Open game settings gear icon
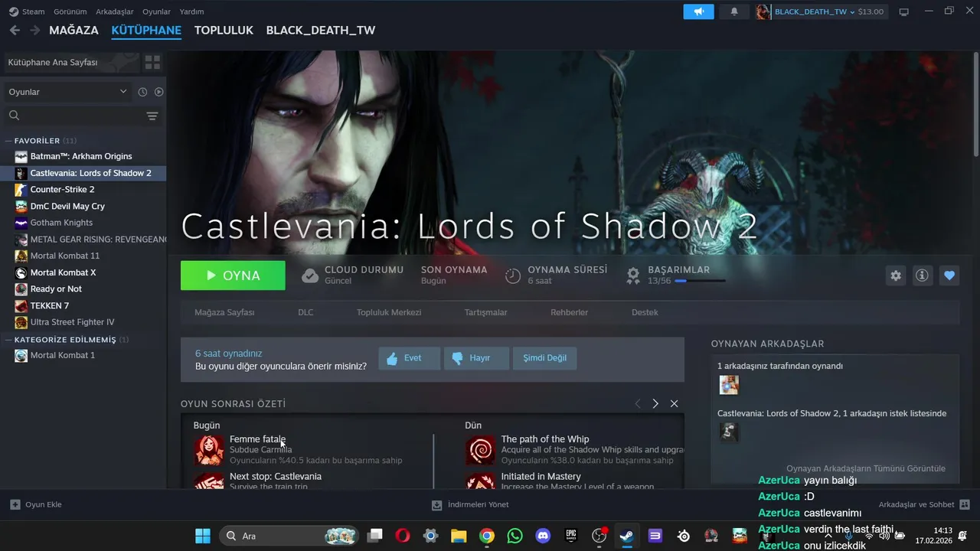Image resolution: width=980 pixels, height=551 pixels. coord(896,275)
